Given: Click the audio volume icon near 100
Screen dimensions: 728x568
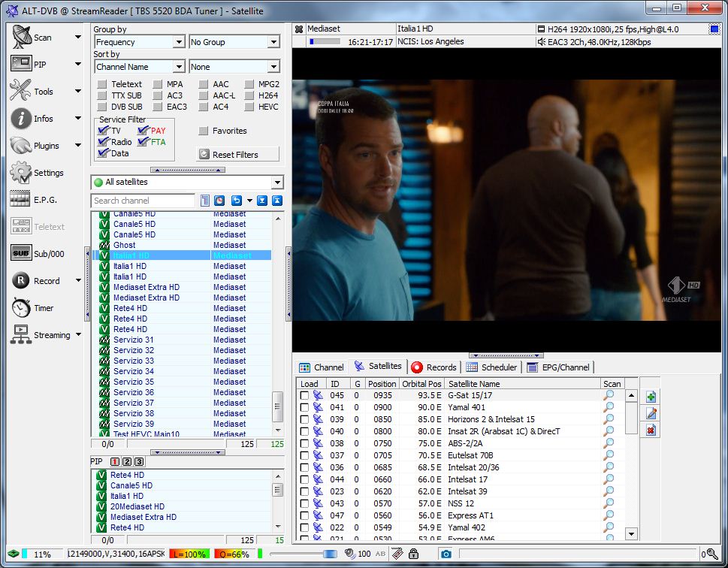Looking at the screenshot, I should coord(349,554).
